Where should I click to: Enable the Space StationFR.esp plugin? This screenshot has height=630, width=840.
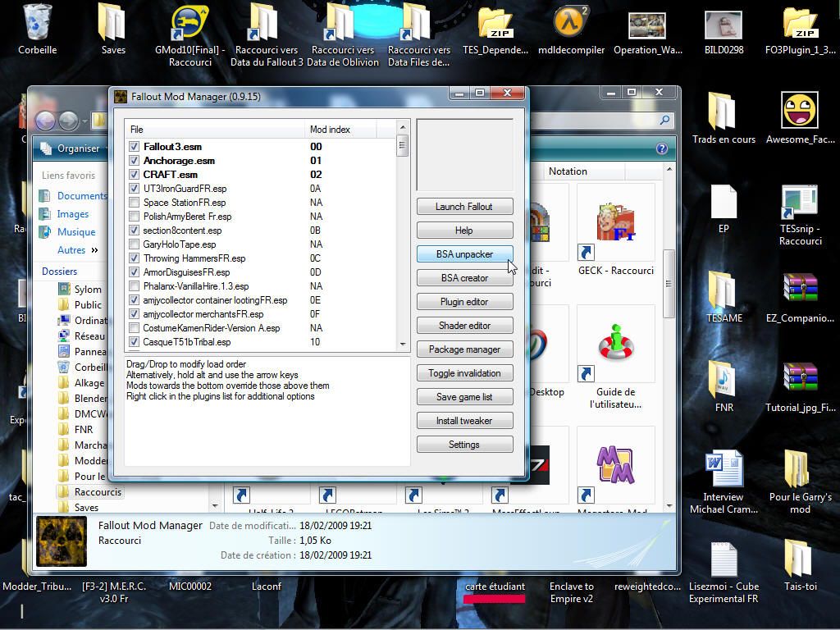point(134,202)
